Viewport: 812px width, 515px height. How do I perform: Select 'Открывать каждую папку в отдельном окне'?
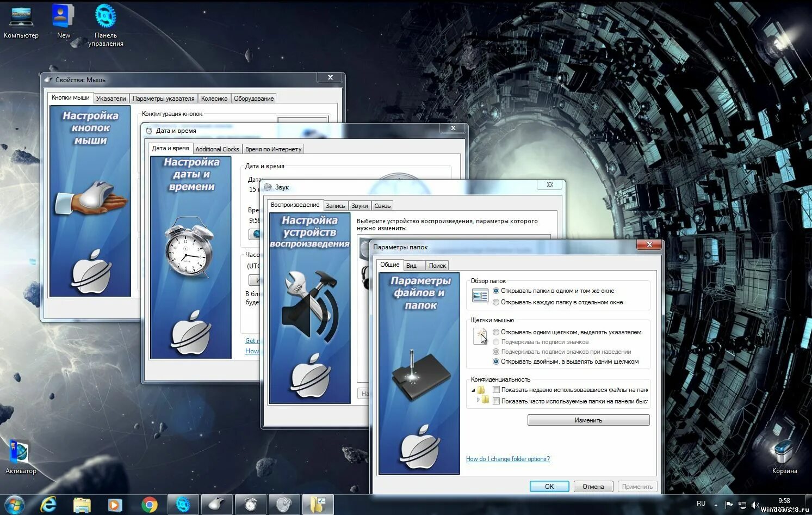coord(495,302)
